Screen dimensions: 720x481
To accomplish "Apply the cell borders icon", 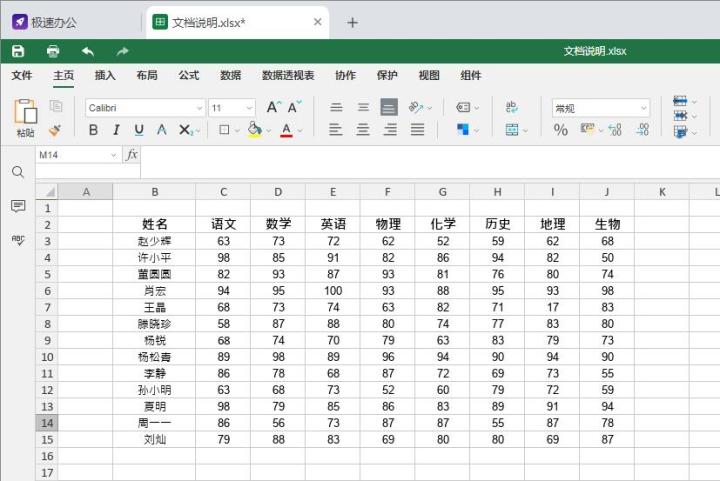I will [224, 130].
